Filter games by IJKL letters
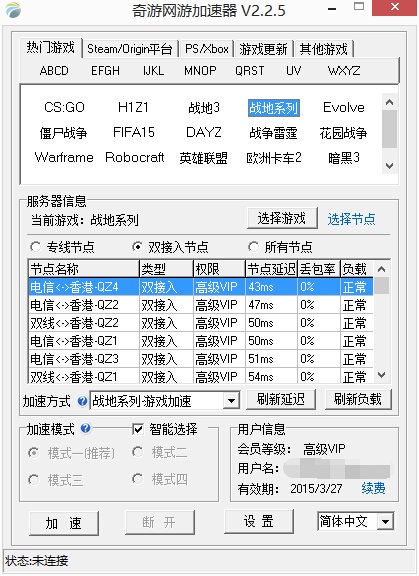Image resolution: width=419 pixels, height=576 pixels. (153, 71)
